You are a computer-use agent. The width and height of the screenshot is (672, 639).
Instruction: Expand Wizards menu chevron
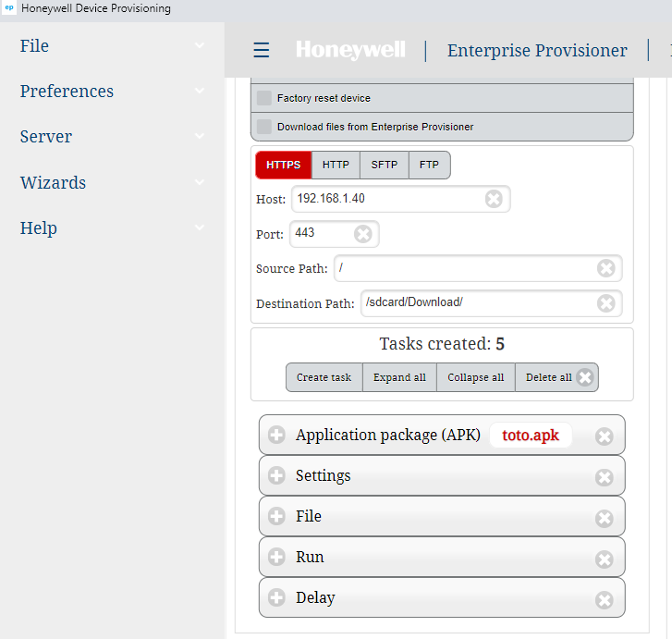(200, 182)
